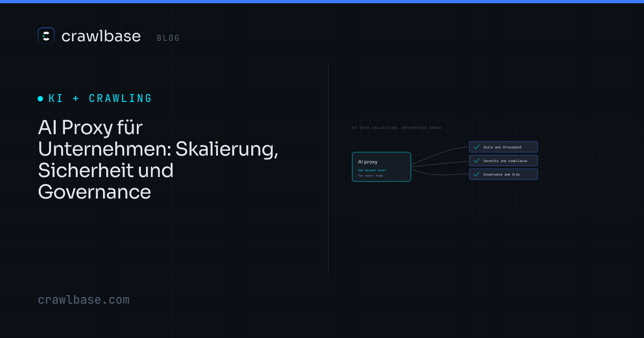Click the 'Governance and SLAs' text
This screenshot has height=338, width=644.
(x=501, y=174)
